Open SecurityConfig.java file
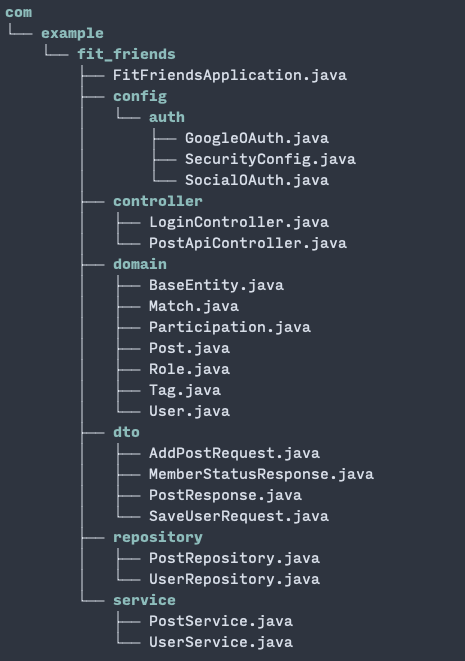The height and width of the screenshot is (661, 465). tap(270, 159)
